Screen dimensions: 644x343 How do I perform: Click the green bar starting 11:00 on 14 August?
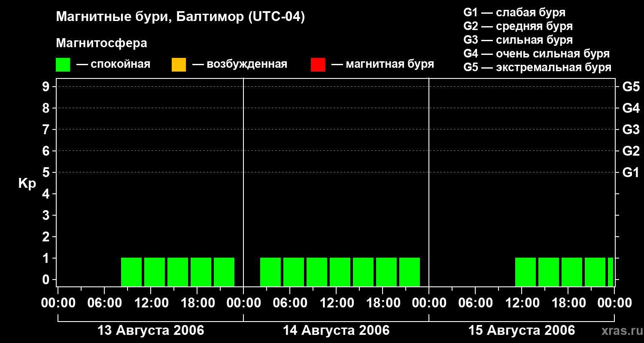pos(340,272)
